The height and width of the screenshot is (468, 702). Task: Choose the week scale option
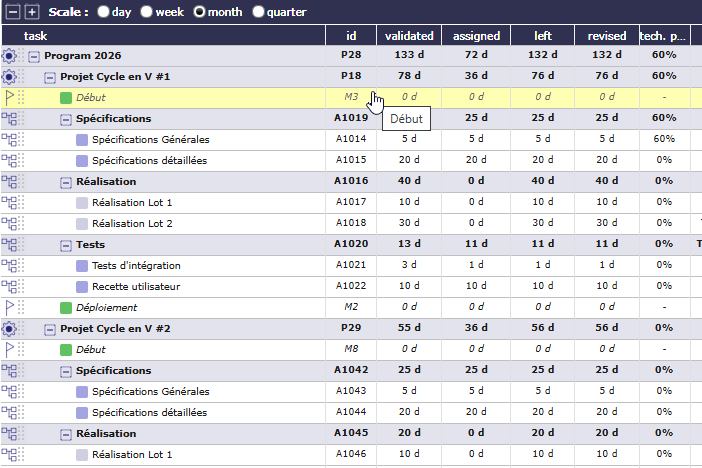[147, 12]
